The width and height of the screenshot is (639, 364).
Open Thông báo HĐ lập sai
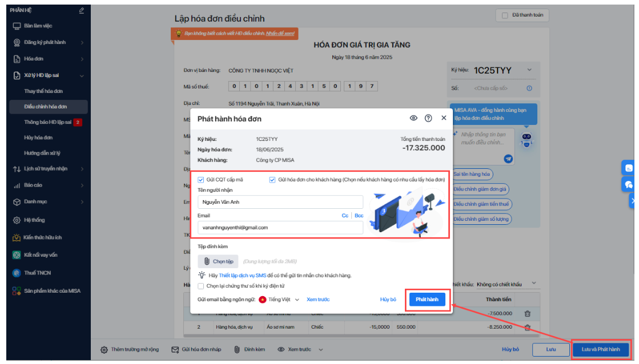(47, 122)
